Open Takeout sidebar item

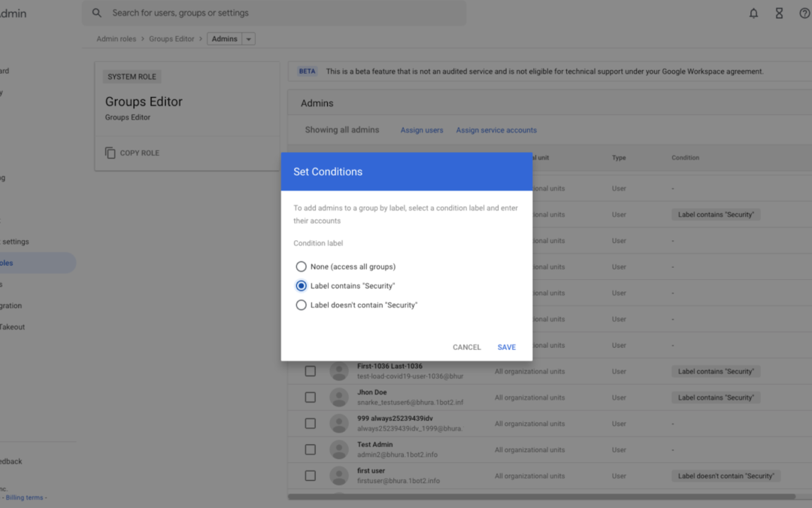(x=13, y=327)
